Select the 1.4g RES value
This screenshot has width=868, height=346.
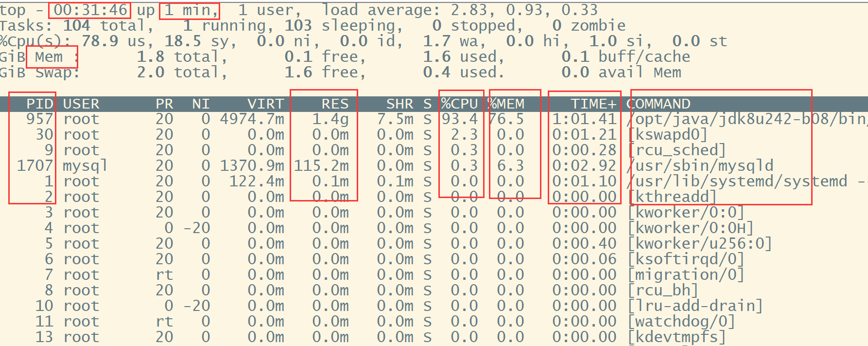330,119
